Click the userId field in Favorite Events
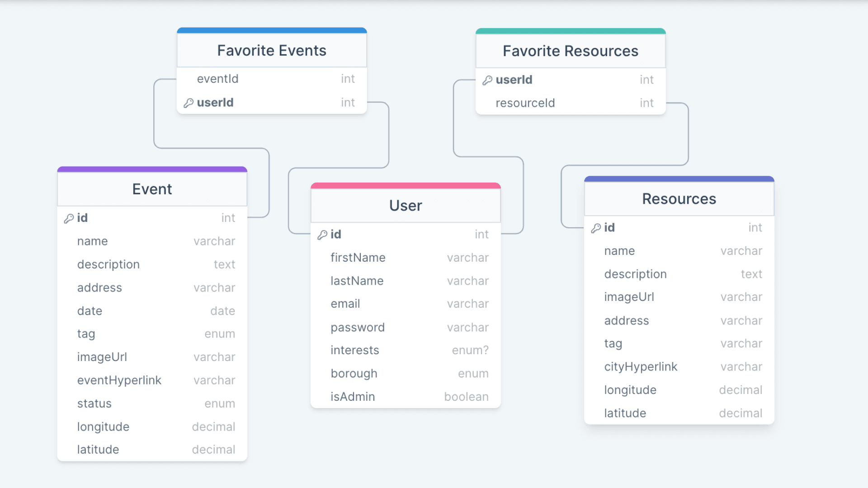Screen dimensions: 868x488 click(272, 103)
